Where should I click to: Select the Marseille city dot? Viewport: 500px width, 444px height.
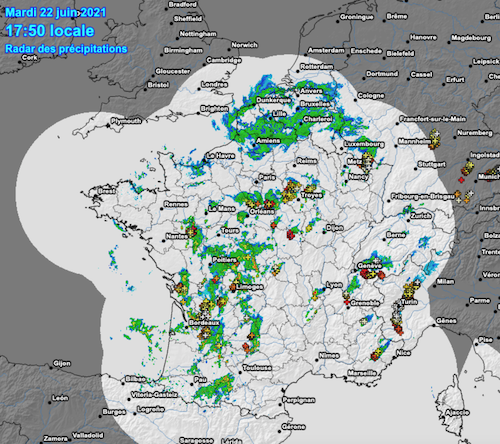click(345, 378)
